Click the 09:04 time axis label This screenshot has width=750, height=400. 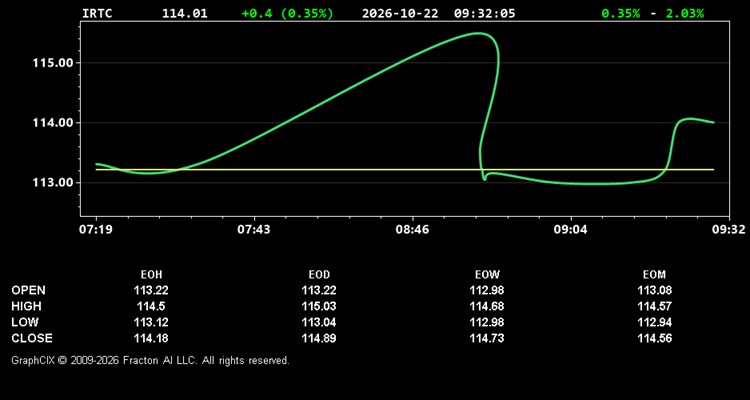571,229
